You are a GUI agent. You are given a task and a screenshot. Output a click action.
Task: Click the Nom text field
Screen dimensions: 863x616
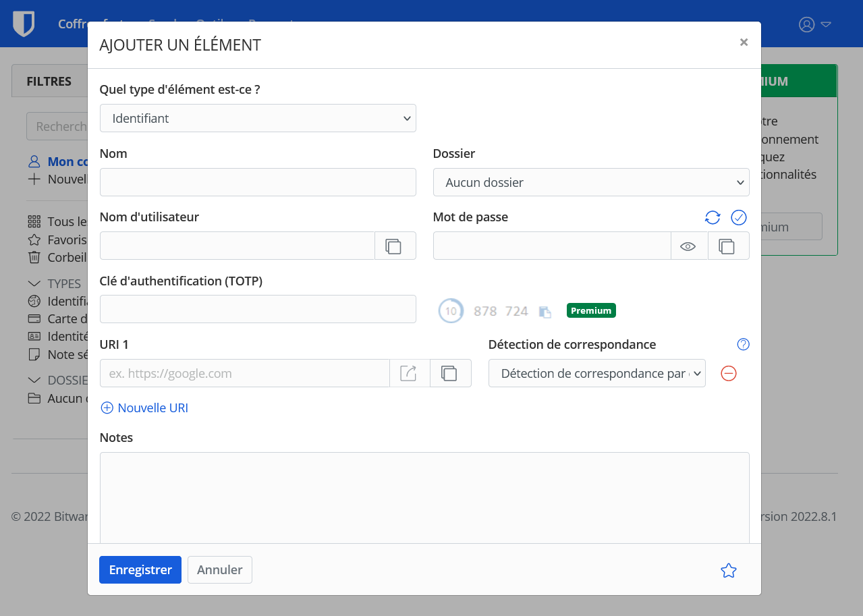[x=258, y=182]
